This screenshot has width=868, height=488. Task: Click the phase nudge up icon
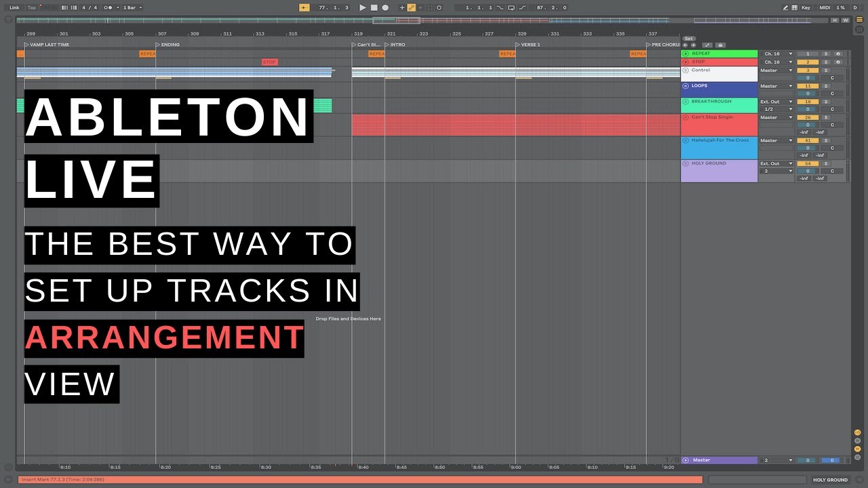pos(73,7)
